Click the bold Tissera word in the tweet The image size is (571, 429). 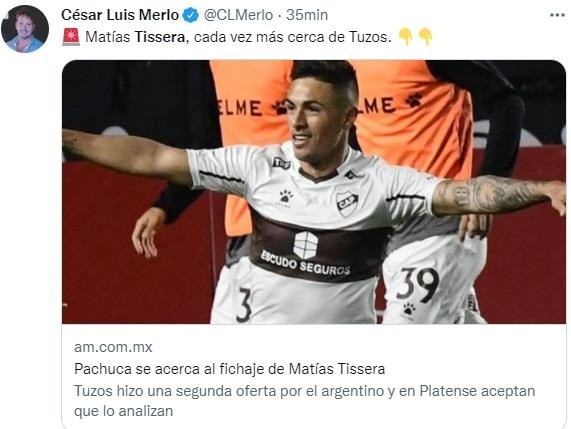point(162,37)
